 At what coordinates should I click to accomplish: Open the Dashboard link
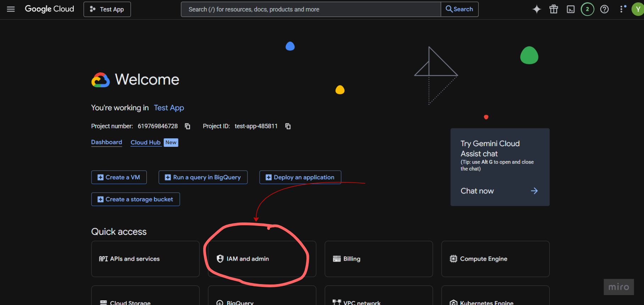pos(106,142)
